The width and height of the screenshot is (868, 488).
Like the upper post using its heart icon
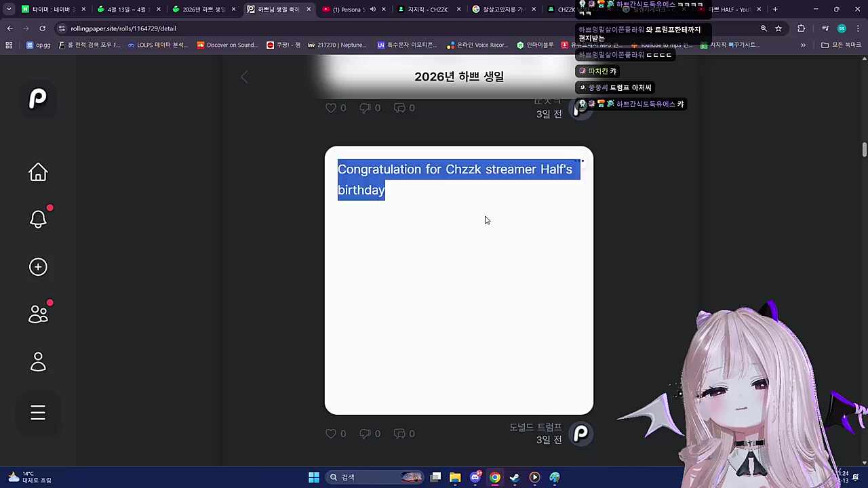(331, 108)
